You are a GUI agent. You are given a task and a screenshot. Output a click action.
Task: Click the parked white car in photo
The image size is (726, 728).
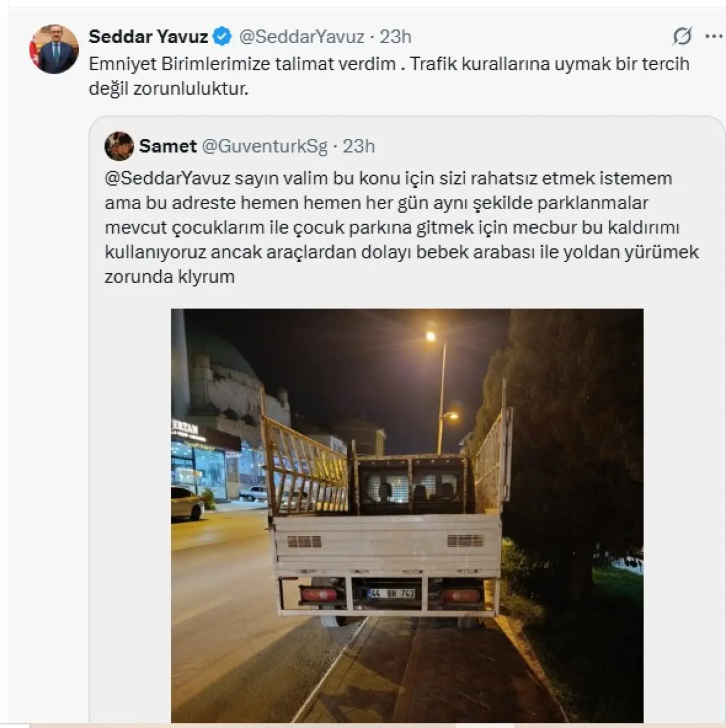coord(187,503)
